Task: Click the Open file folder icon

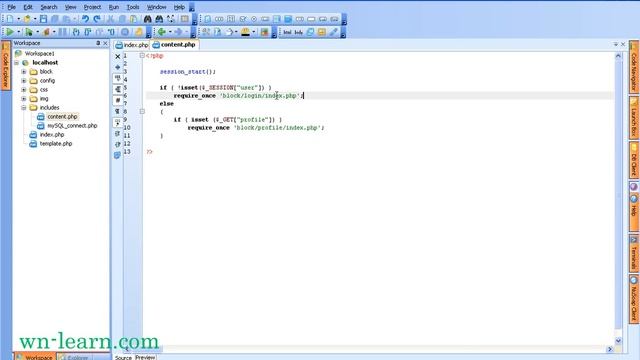Action: 27,19
